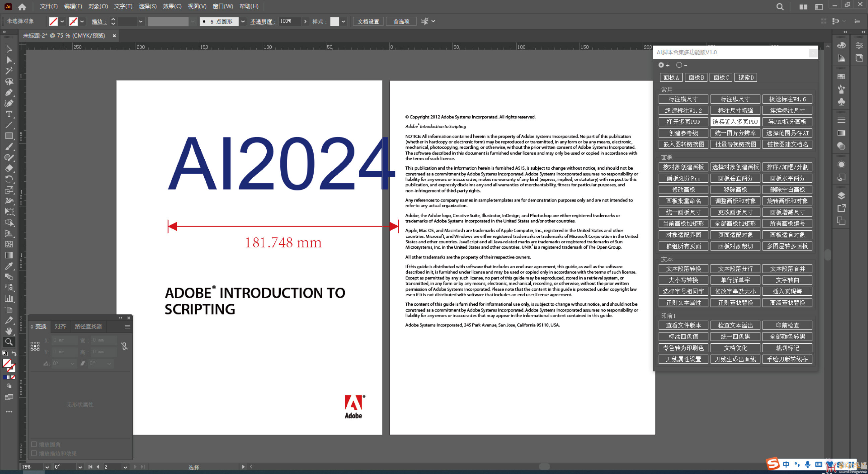Select the plus radio button in script panel

tap(661, 65)
